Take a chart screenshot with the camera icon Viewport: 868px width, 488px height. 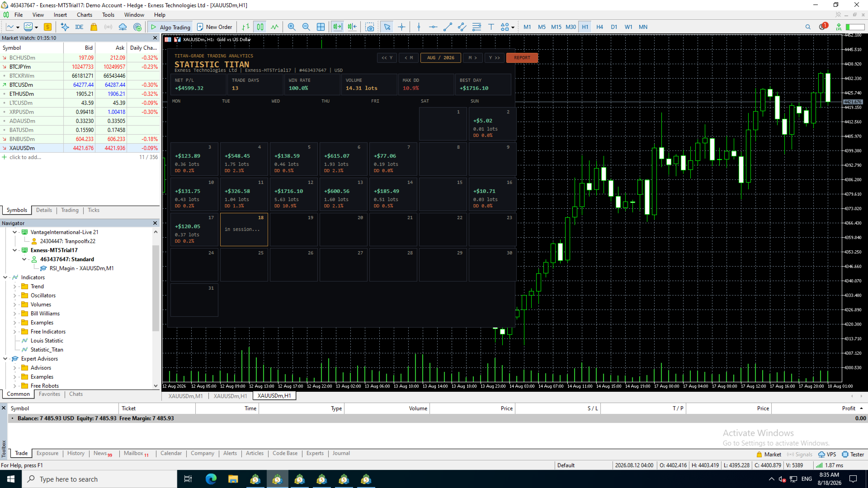coord(370,27)
